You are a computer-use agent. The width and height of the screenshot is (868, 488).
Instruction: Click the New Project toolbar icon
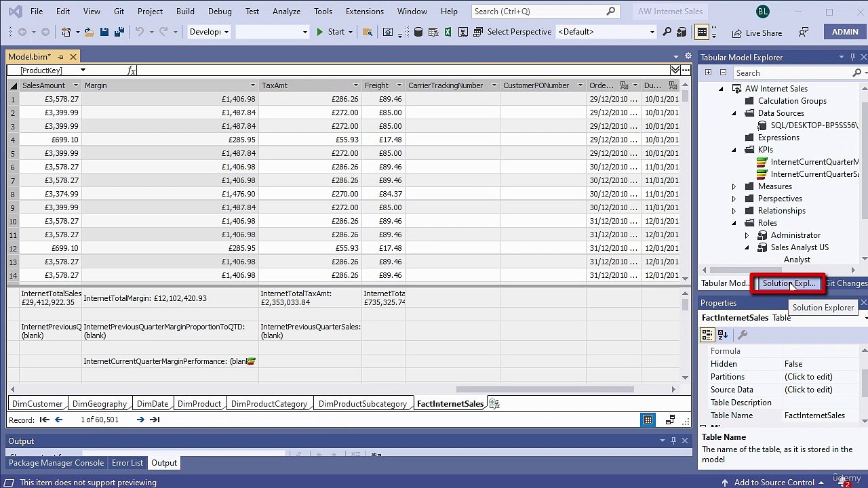(66, 32)
